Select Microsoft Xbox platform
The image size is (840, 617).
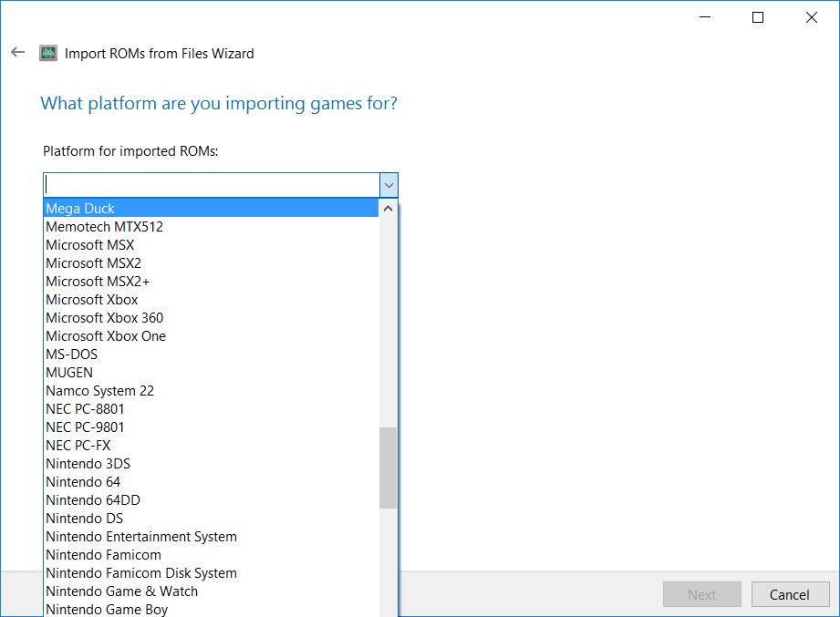tap(211, 299)
